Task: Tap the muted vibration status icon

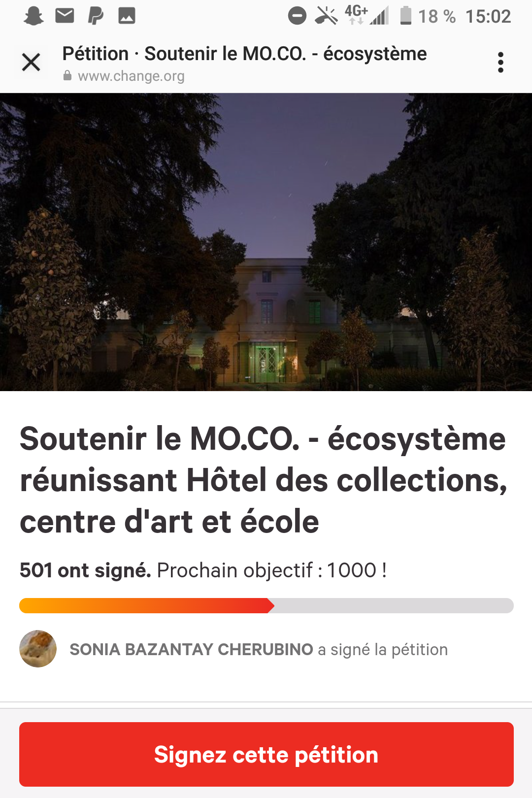Action: point(326,16)
